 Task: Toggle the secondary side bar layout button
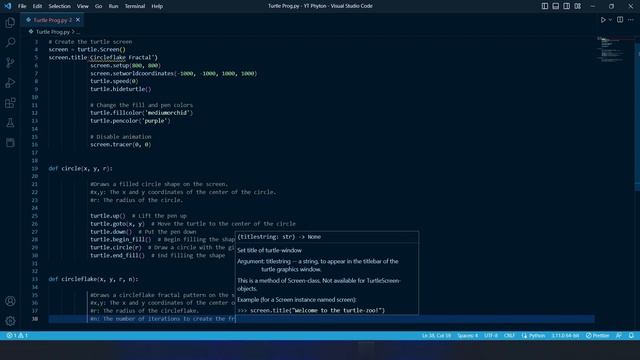[x=567, y=6]
